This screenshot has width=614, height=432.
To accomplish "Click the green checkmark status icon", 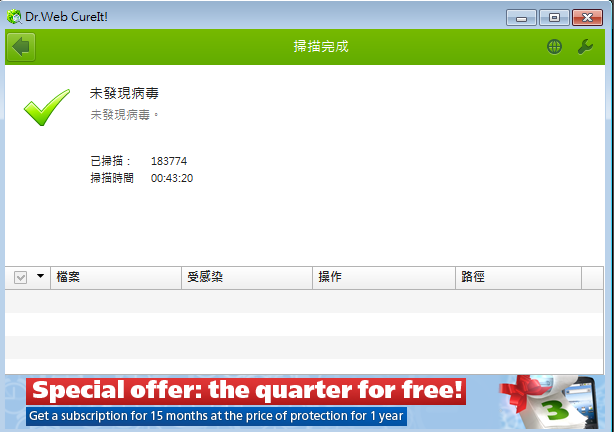I will point(47,107).
